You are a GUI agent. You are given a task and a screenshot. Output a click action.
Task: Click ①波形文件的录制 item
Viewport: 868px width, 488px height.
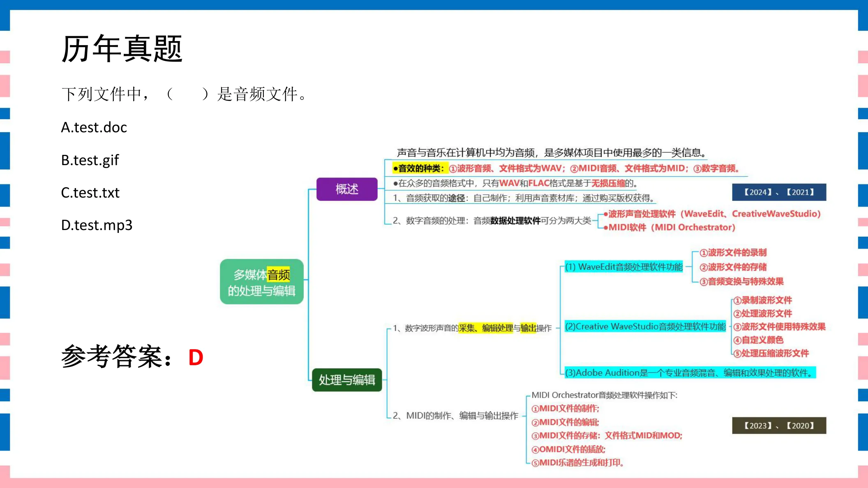click(733, 253)
